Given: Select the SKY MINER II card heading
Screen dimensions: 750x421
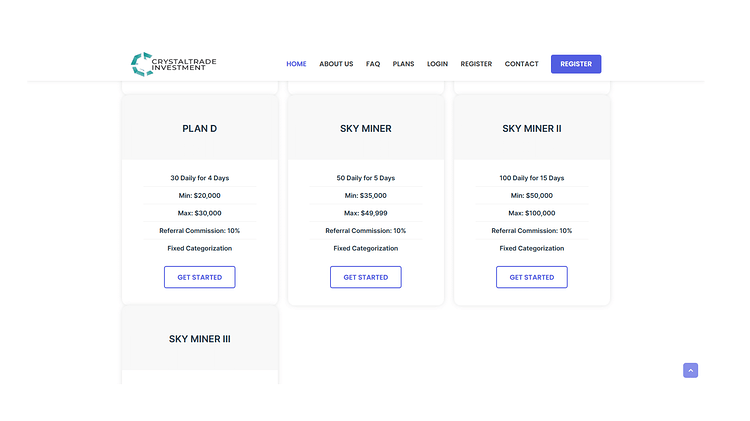Looking at the screenshot, I should (531, 129).
